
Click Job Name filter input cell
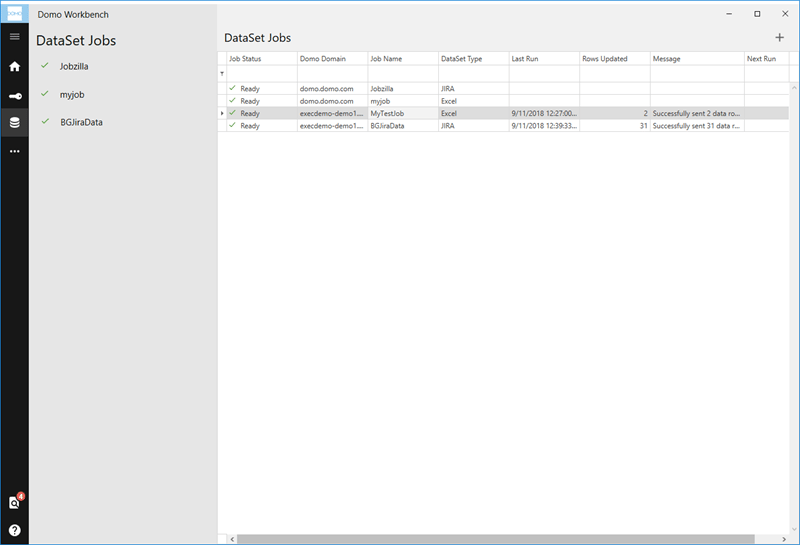coord(403,73)
